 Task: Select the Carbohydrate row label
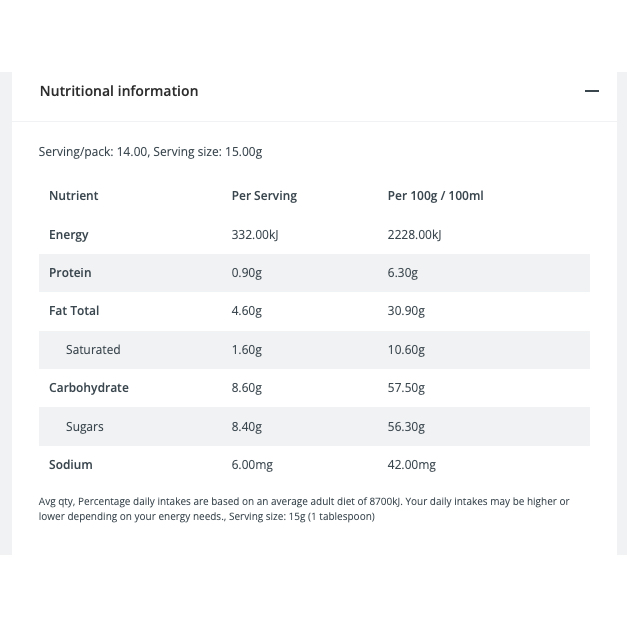click(x=89, y=388)
